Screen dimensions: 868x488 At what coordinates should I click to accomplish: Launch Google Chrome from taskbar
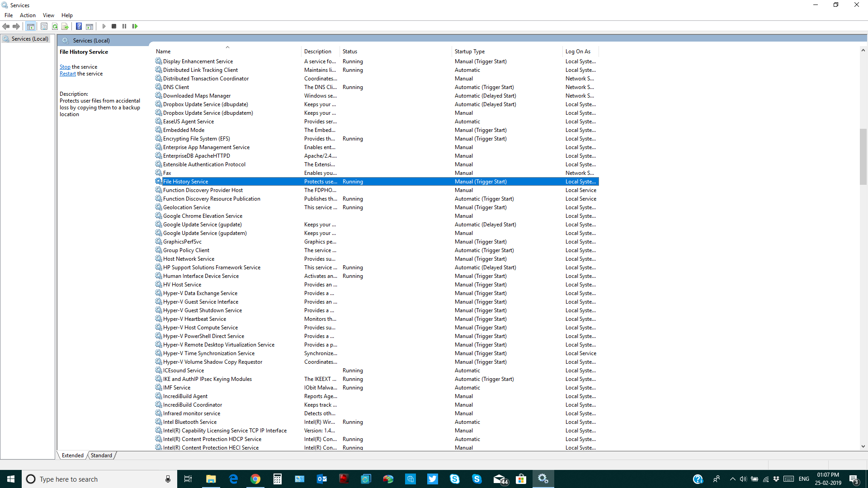[255, 479]
